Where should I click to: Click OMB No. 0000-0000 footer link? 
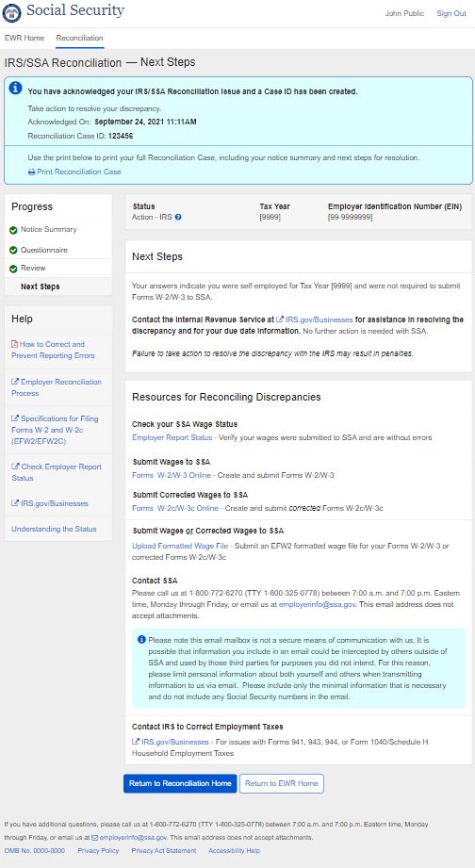[x=35, y=851]
